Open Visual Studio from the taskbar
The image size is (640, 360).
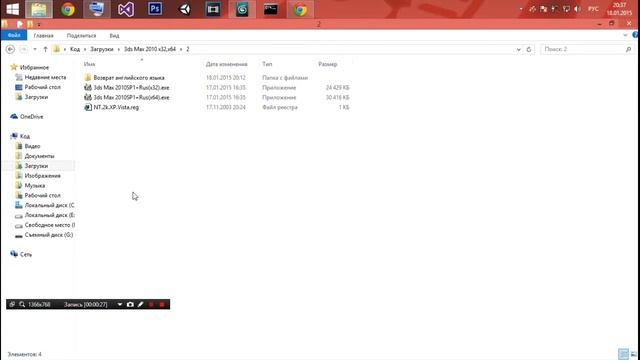[x=126, y=9]
